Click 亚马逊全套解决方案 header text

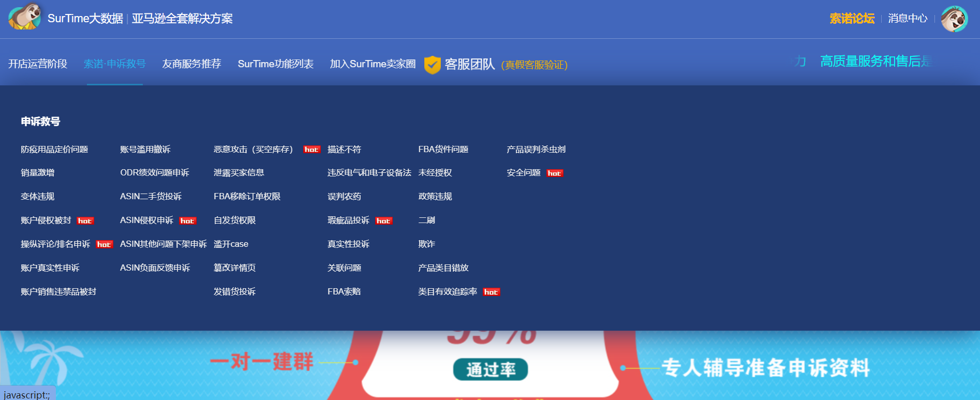click(x=182, y=19)
